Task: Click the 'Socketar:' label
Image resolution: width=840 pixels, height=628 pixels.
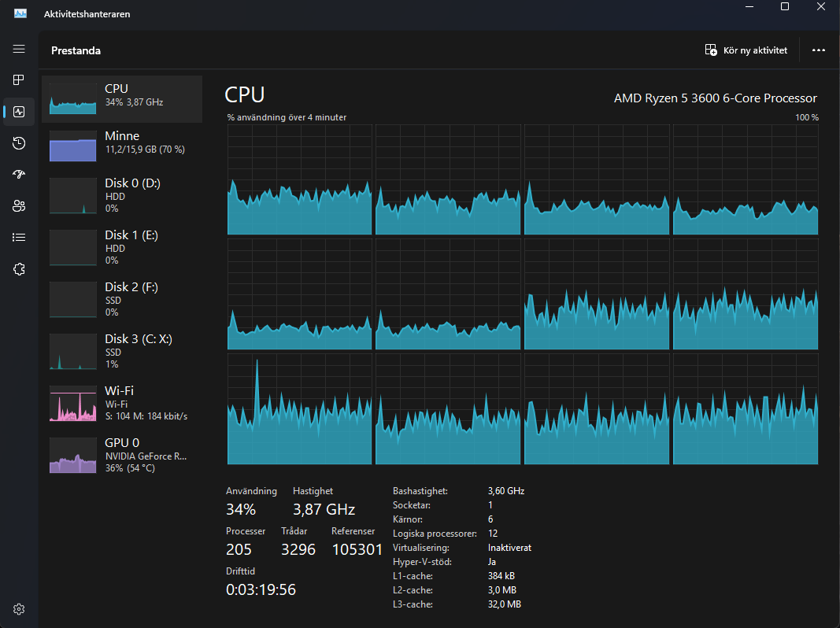Action: [x=411, y=505]
